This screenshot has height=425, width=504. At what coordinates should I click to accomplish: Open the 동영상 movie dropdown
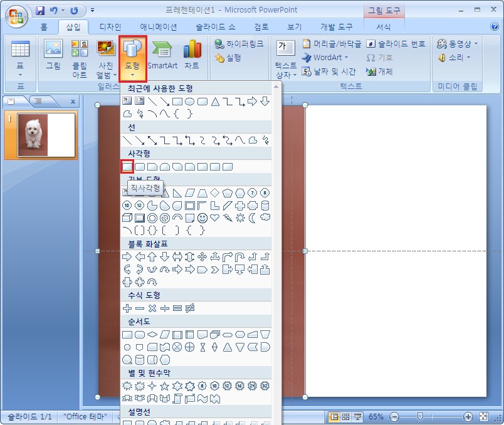pyautogui.click(x=458, y=44)
